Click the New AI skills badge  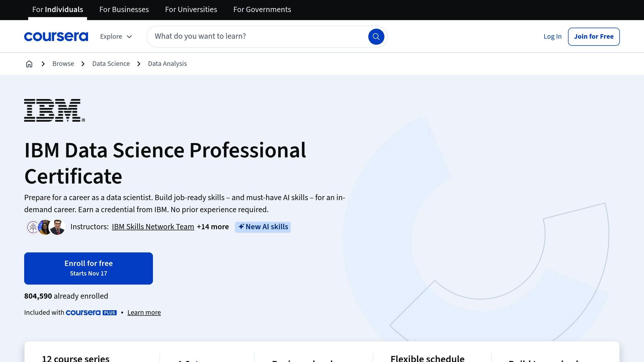coord(263,227)
